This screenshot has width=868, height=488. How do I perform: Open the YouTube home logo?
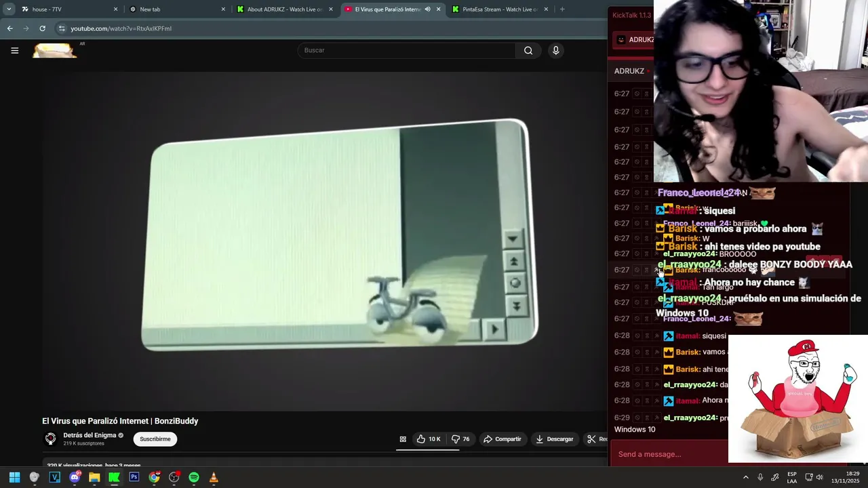(54, 50)
